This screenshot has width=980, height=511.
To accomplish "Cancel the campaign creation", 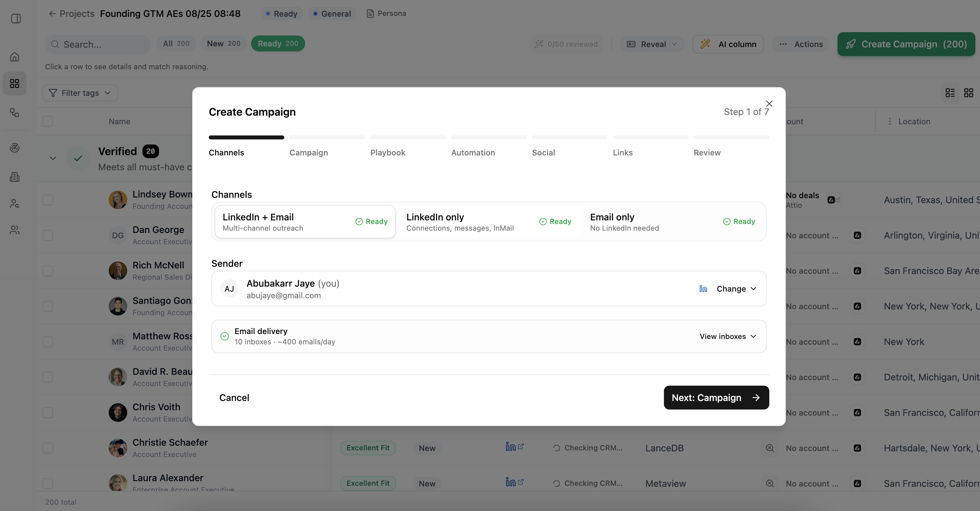I will [x=234, y=398].
